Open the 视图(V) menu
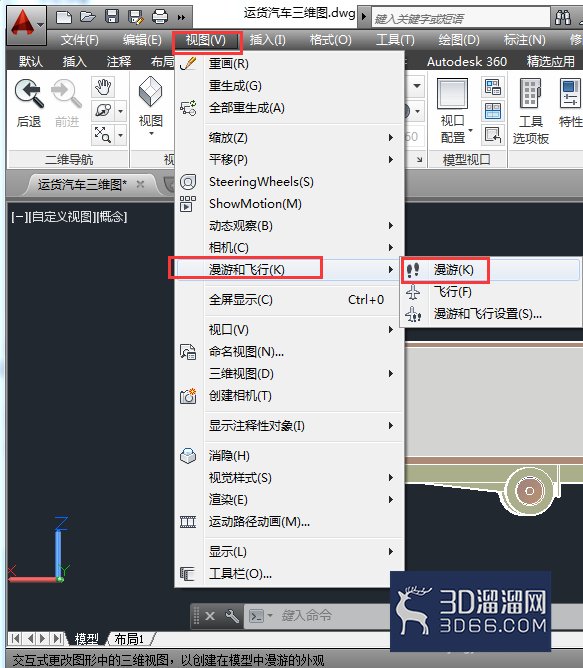 tap(206, 40)
